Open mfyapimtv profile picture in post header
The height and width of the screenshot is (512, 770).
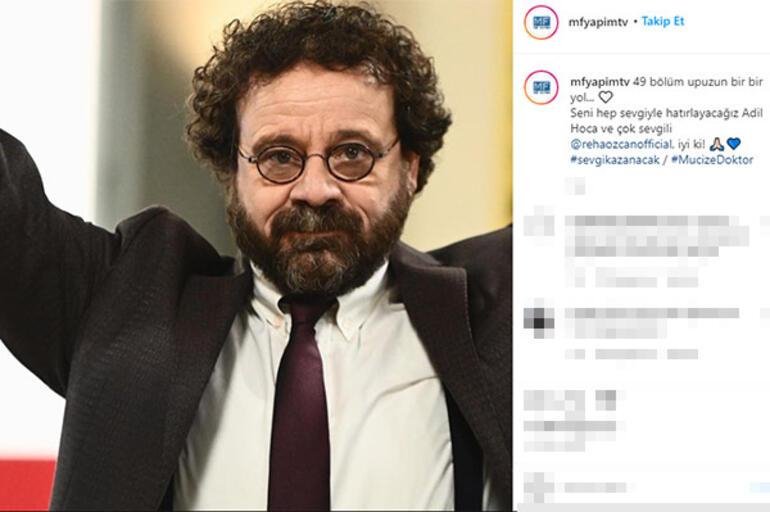[541, 22]
